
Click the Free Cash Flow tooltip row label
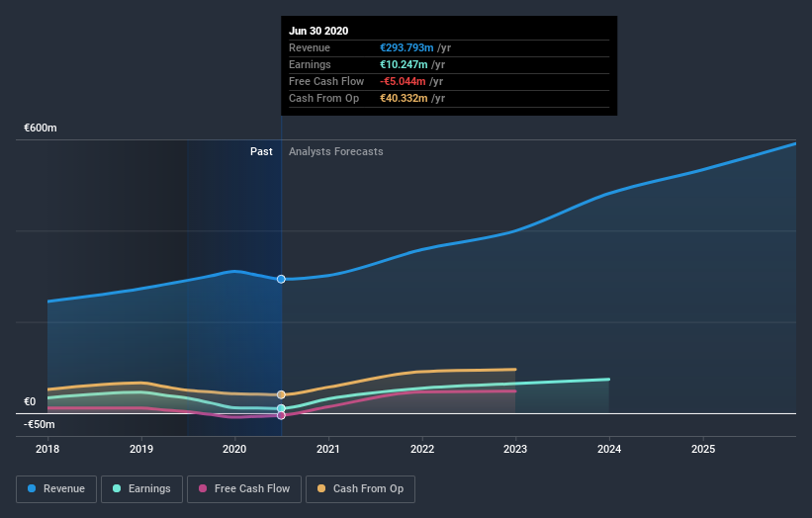pos(326,81)
